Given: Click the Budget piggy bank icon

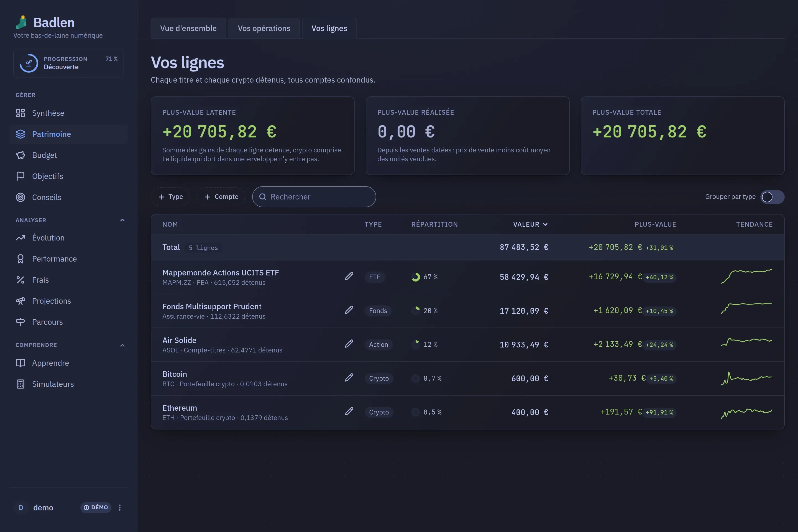Looking at the screenshot, I should click(20, 155).
